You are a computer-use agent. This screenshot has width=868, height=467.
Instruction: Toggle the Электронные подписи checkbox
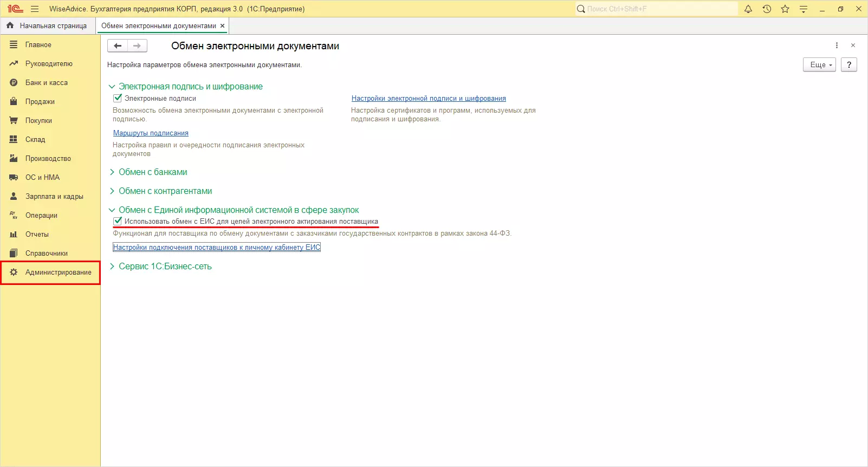[x=117, y=98]
